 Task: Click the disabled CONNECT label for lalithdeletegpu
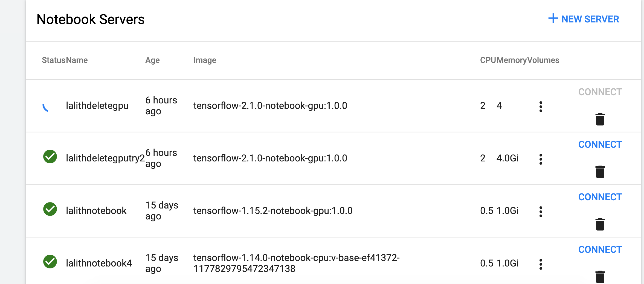[x=600, y=92]
